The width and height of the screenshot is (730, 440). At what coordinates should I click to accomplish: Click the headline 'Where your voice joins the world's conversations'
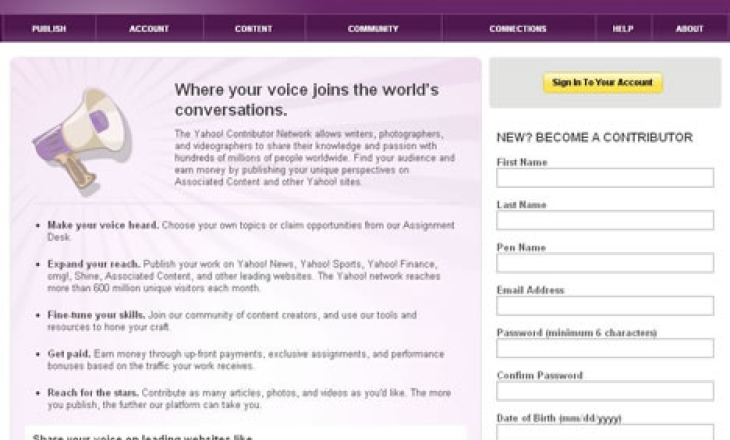tap(306, 100)
